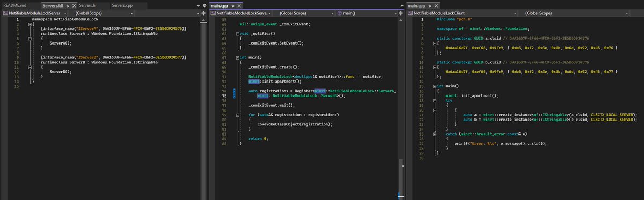Collapse the b_clsid GUID initializer block
This screenshot has width=644, height=200.
pyautogui.click(x=435, y=67)
